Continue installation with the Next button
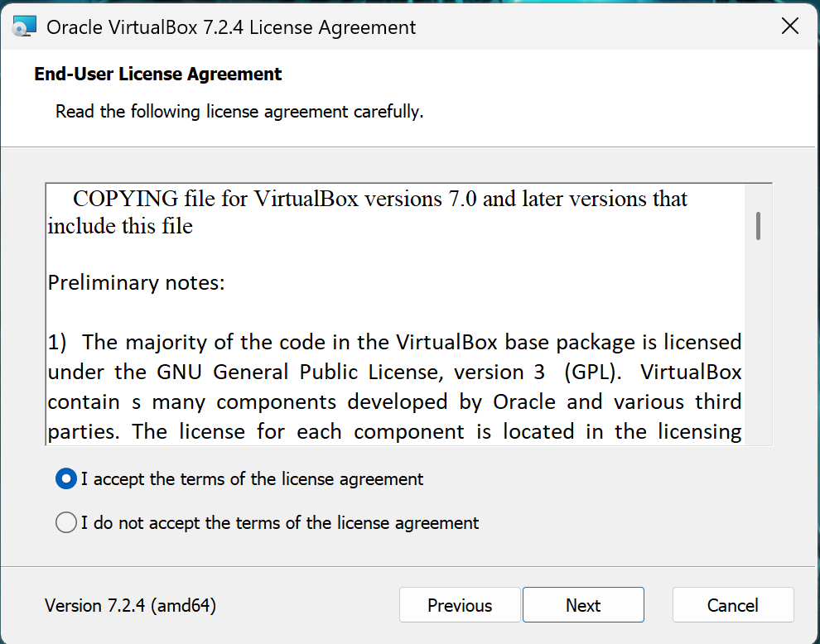The width and height of the screenshot is (820, 644). [583, 605]
